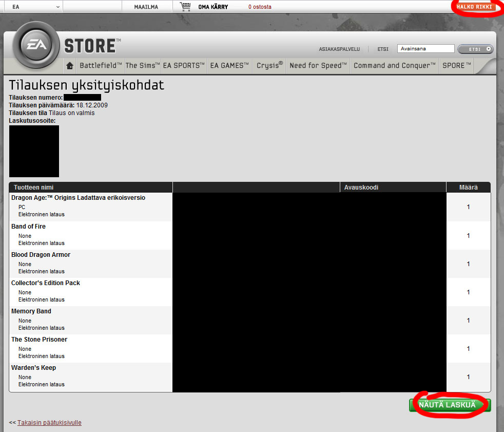Select the Band of Fire product name
This screenshot has height=432, width=504.
coord(28,227)
